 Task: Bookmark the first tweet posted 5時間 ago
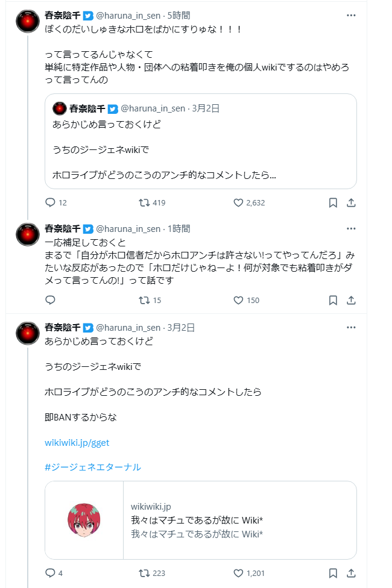(x=333, y=203)
